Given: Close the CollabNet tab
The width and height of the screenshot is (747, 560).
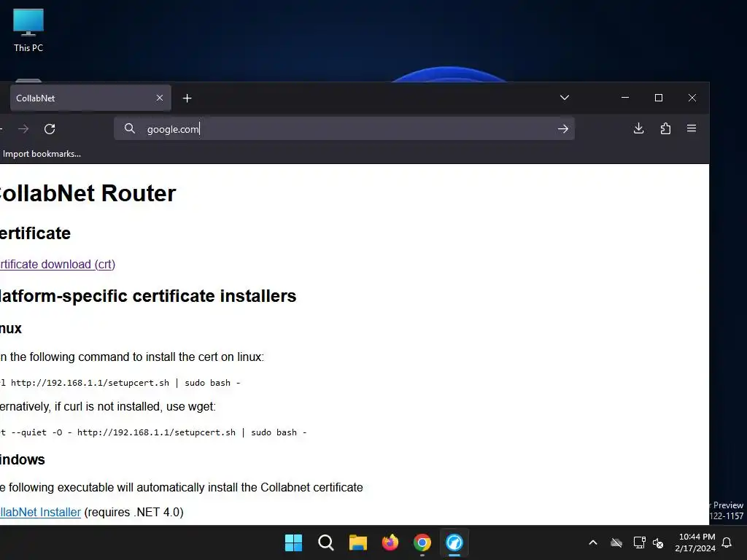Looking at the screenshot, I should (160, 98).
